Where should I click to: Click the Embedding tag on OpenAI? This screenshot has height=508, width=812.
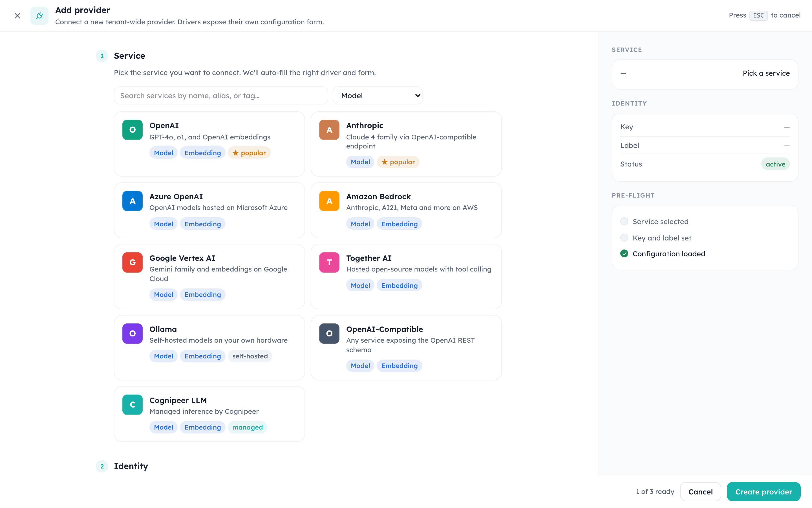[x=203, y=152]
